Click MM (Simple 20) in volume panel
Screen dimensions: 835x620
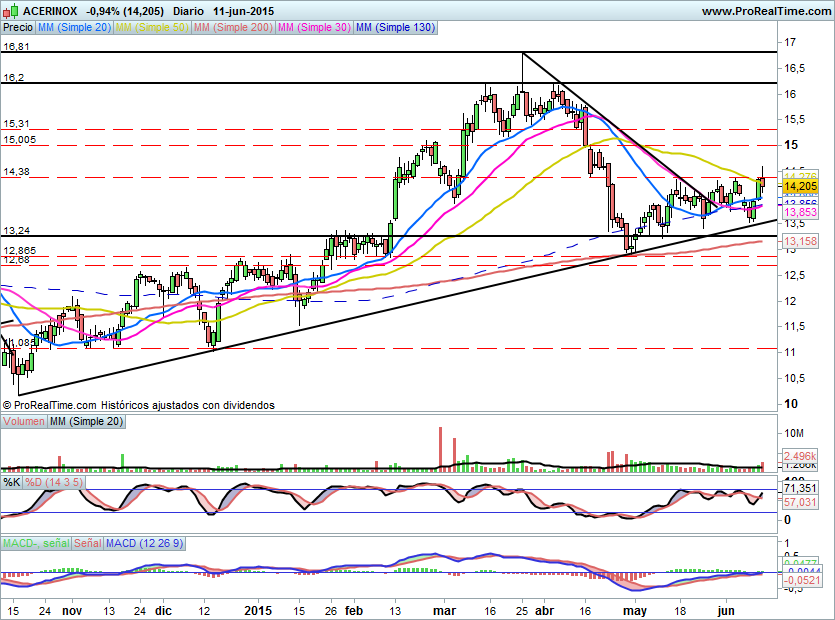point(87,423)
